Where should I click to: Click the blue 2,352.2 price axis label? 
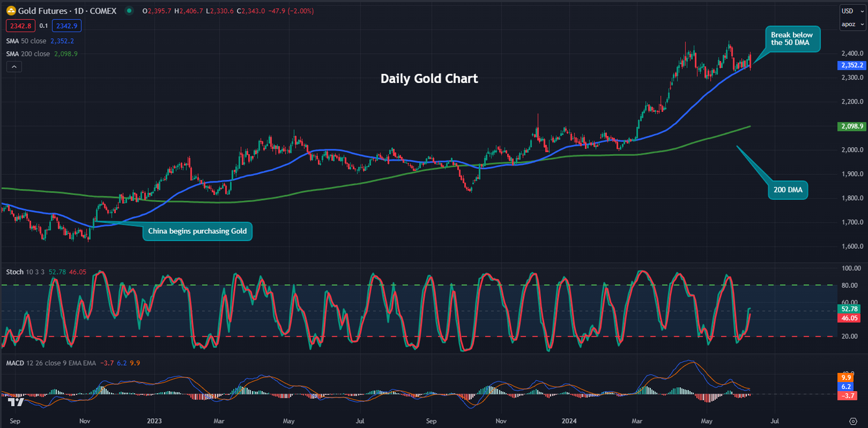pyautogui.click(x=852, y=65)
